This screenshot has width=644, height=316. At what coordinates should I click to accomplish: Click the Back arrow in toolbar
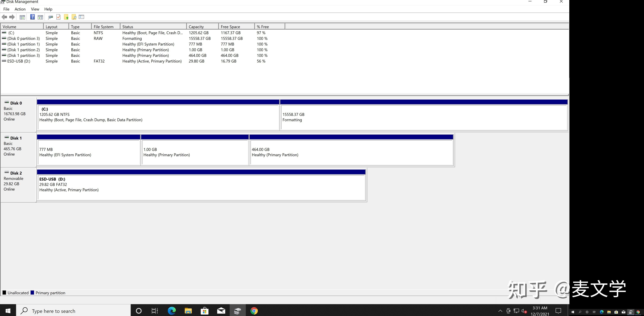tap(4, 17)
